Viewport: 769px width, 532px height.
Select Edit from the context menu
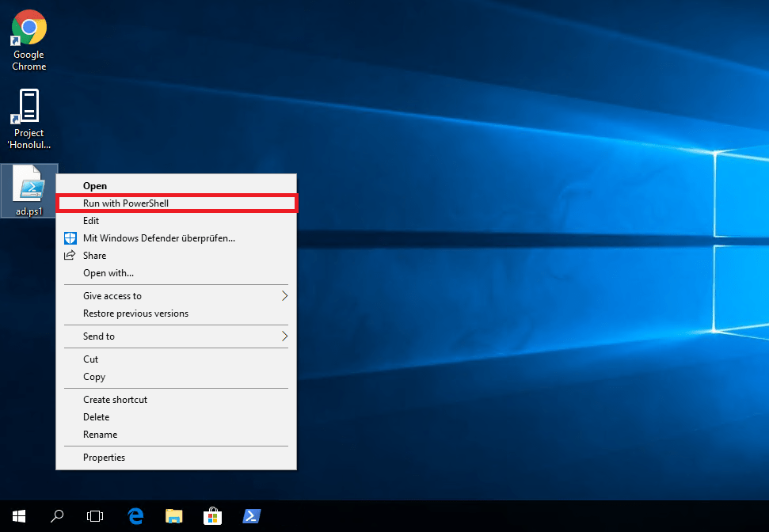[x=91, y=221]
